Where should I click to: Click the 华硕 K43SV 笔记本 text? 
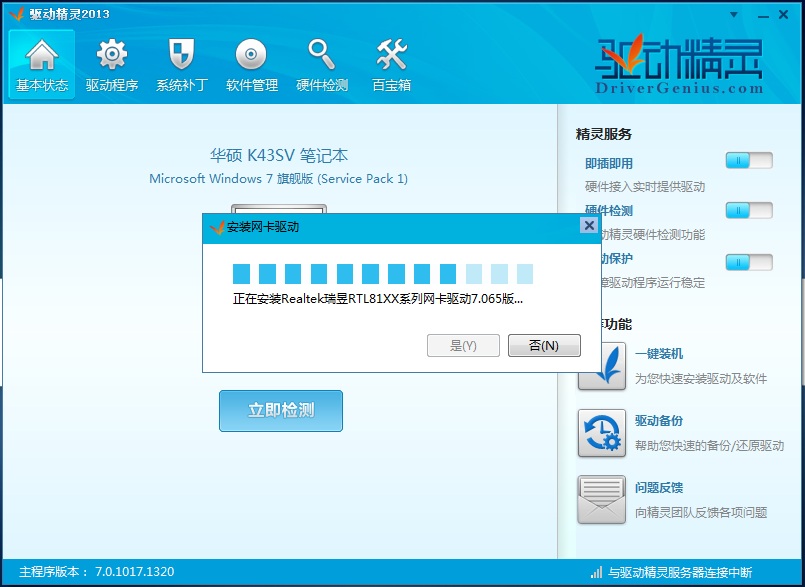click(279, 155)
